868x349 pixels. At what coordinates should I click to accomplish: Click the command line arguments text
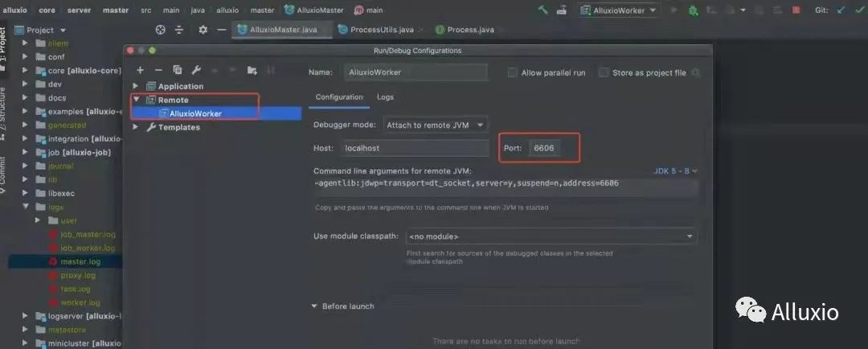click(466, 183)
